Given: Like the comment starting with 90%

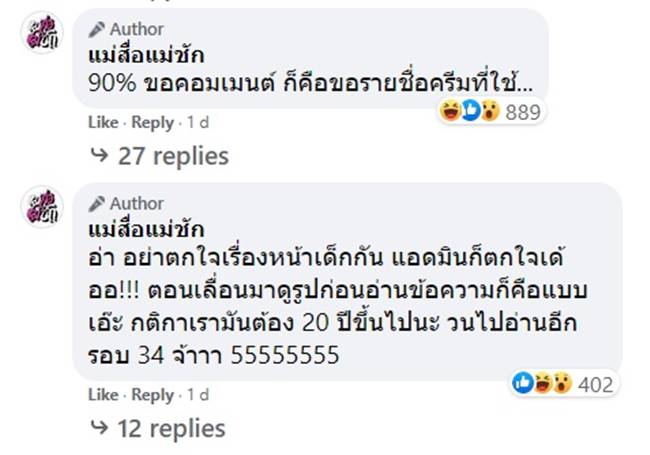Looking at the screenshot, I should pyautogui.click(x=102, y=123).
